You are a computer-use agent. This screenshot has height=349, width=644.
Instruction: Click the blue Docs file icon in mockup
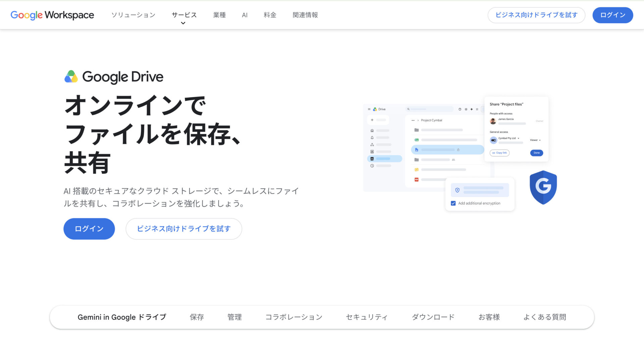tap(417, 150)
